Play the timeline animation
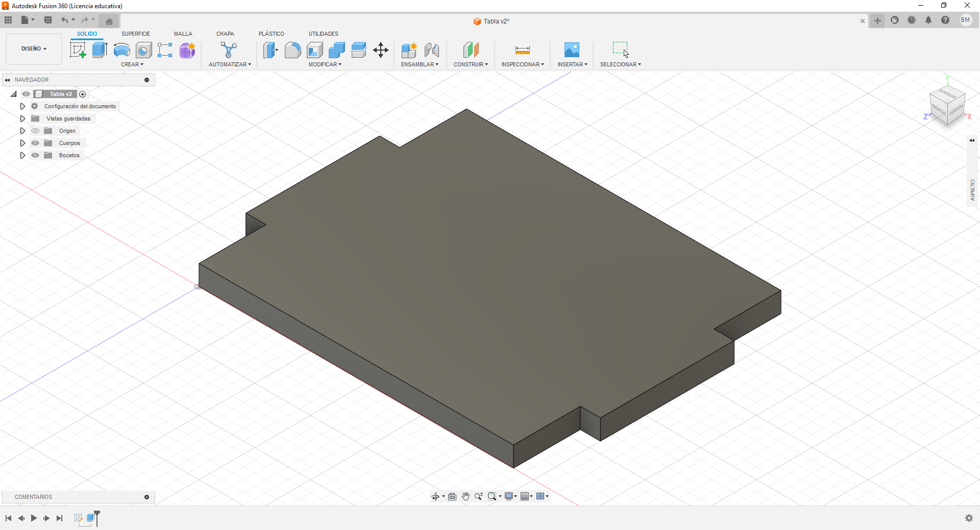The width and height of the screenshot is (980, 530). [34, 518]
